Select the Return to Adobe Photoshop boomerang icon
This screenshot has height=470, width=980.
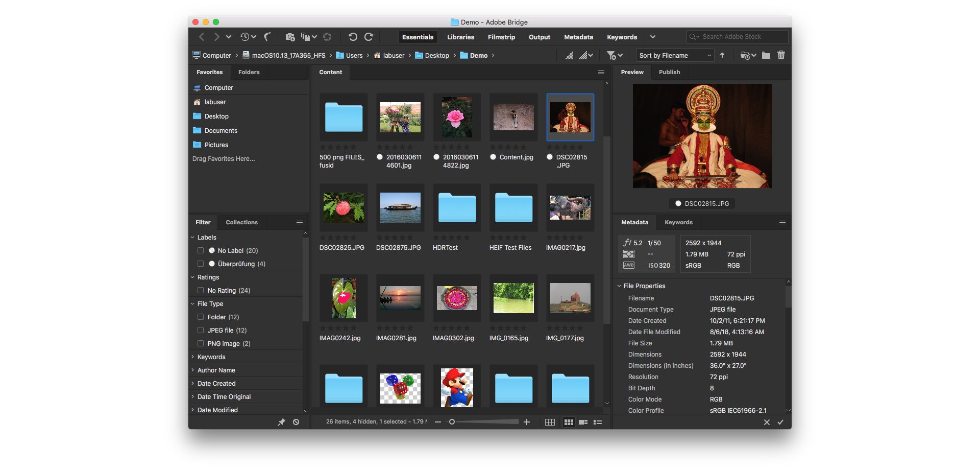(268, 37)
